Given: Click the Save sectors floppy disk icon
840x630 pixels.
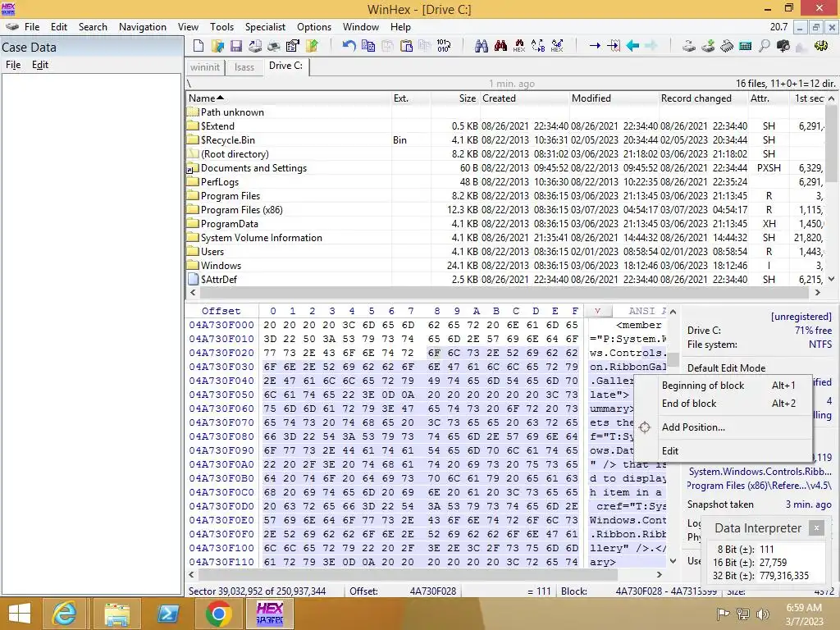Looking at the screenshot, I should pyautogui.click(x=236, y=46).
